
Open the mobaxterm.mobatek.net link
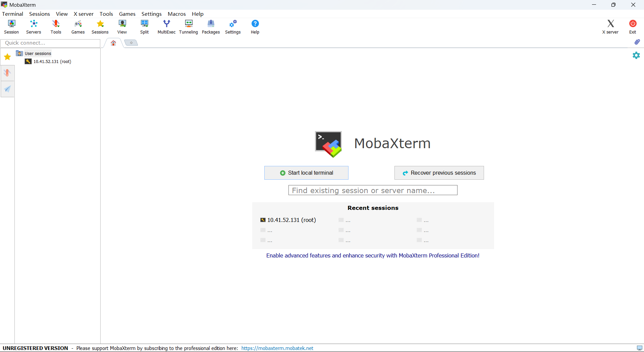[277, 348]
